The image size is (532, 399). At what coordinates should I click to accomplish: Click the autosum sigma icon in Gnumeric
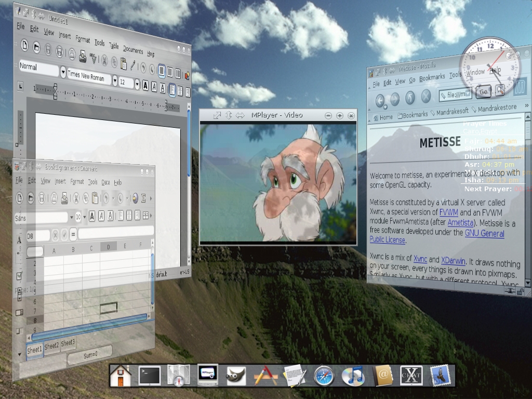(x=143, y=198)
